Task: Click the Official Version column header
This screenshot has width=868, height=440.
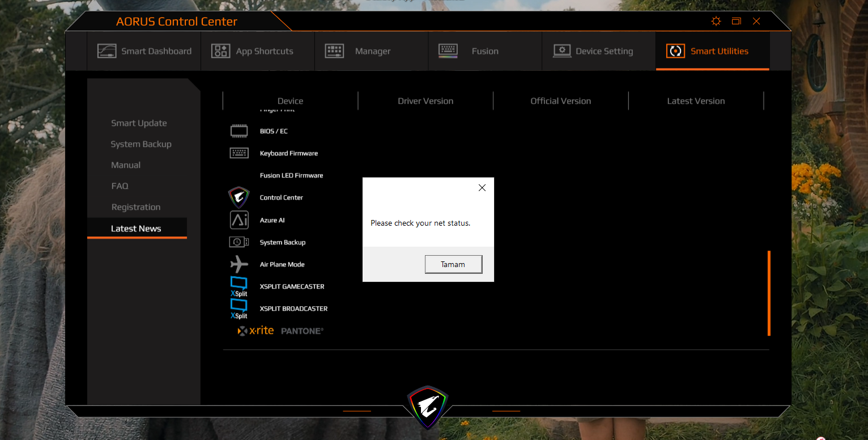Action: 561,101
